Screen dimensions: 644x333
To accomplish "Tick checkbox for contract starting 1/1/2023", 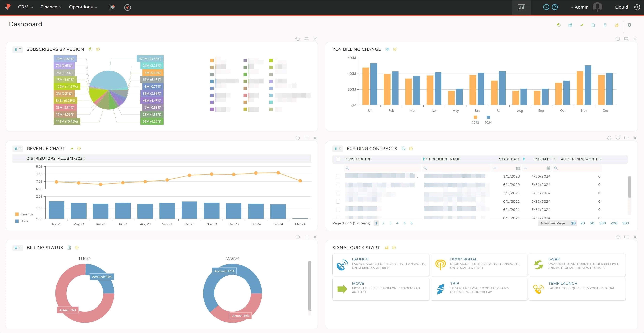I will (x=338, y=176).
